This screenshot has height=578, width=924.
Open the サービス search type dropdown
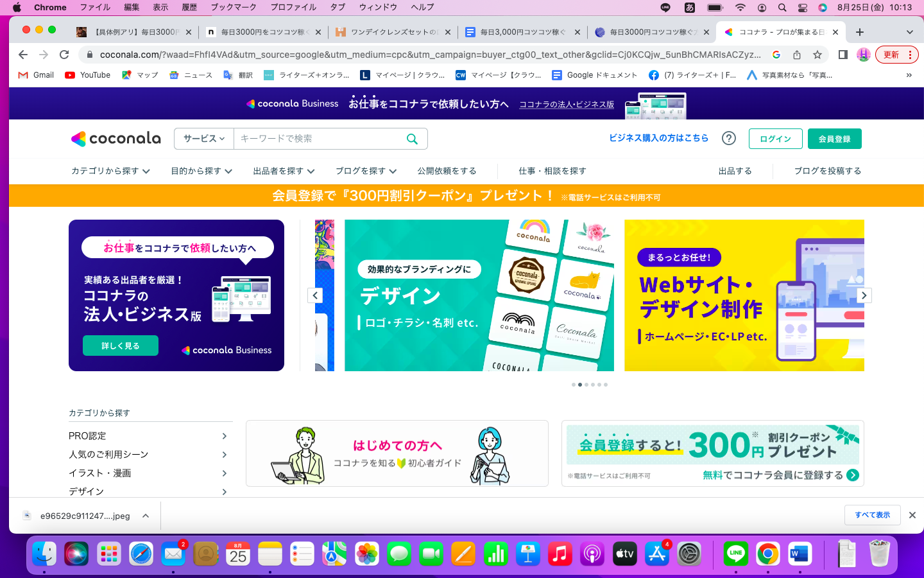pos(204,139)
